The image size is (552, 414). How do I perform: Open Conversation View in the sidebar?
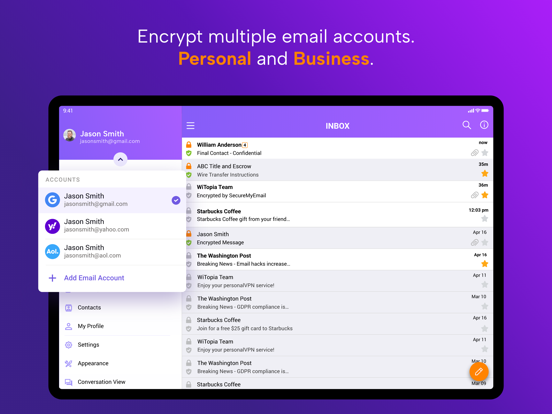(x=101, y=382)
